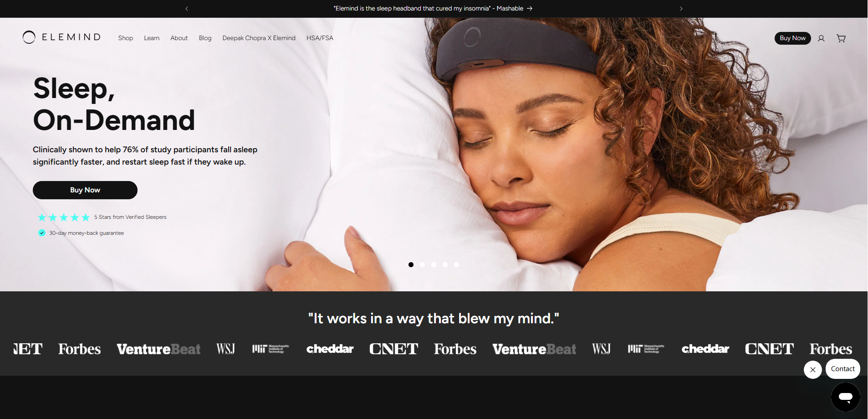Image resolution: width=868 pixels, height=419 pixels.
Task: Click the HSA/FSA link
Action: (320, 38)
